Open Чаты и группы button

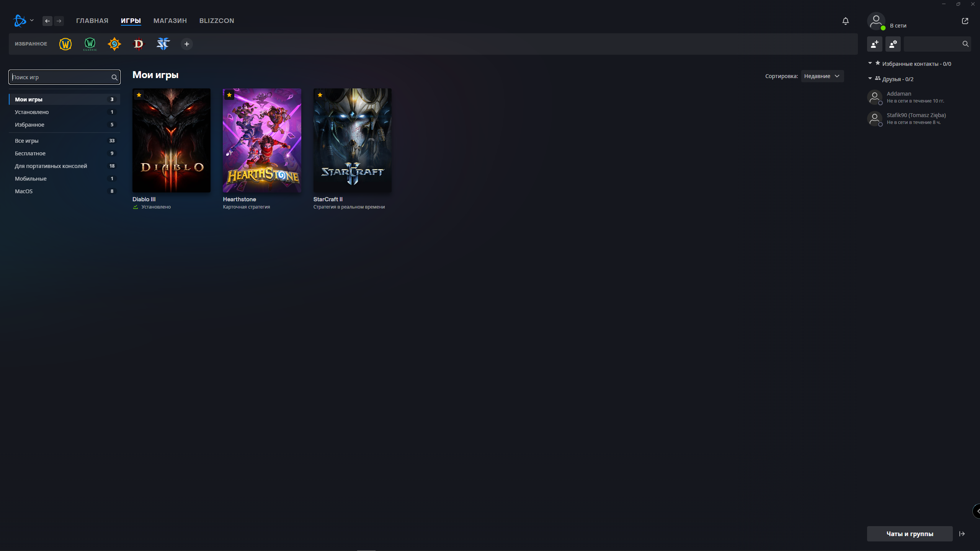point(910,534)
